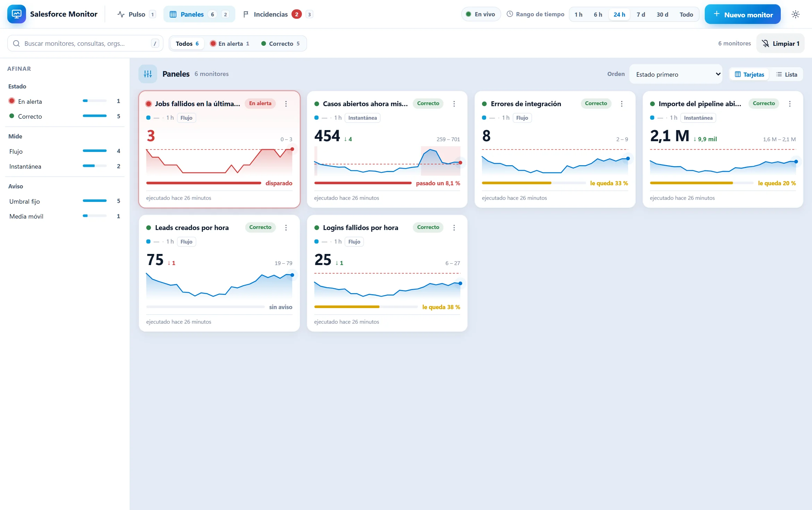Select the Todos filter chip
The width and height of the screenshot is (812, 510).
(187, 43)
